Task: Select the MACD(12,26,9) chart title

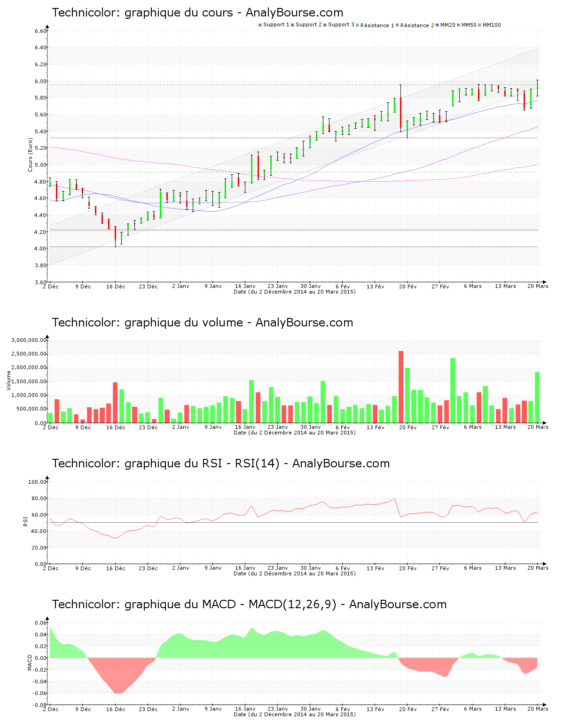Action: 249,604
